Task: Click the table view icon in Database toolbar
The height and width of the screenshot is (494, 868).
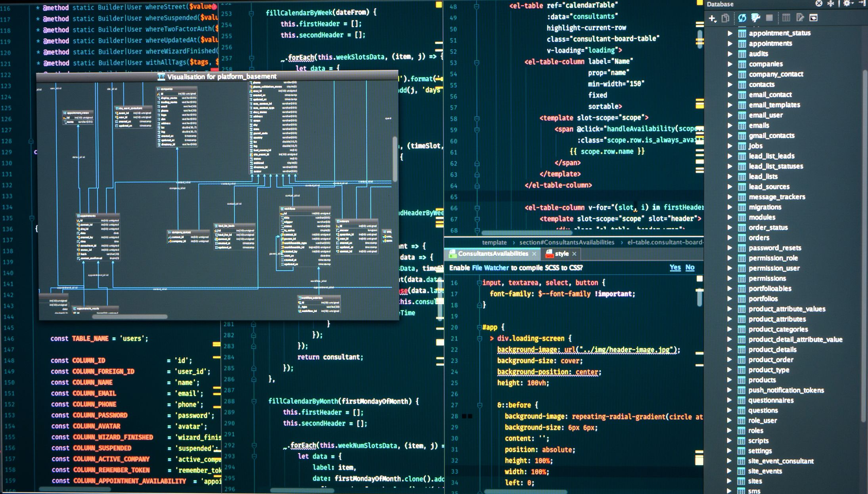Action: (787, 18)
